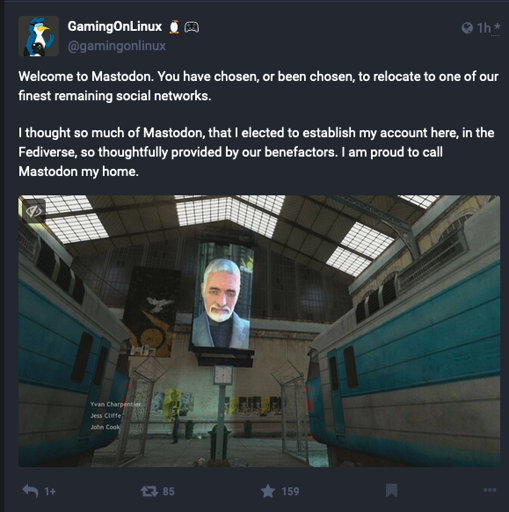Open the post via 1h timestamp

pyautogui.click(x=484, y=28)
